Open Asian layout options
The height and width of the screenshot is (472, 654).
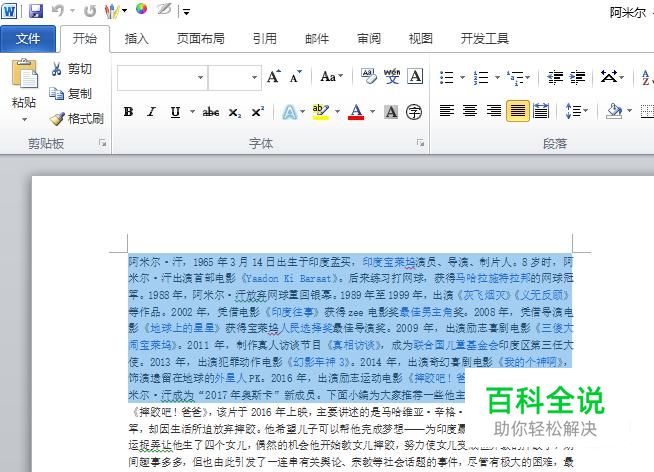pyautogui.click(x=612, y=77)
